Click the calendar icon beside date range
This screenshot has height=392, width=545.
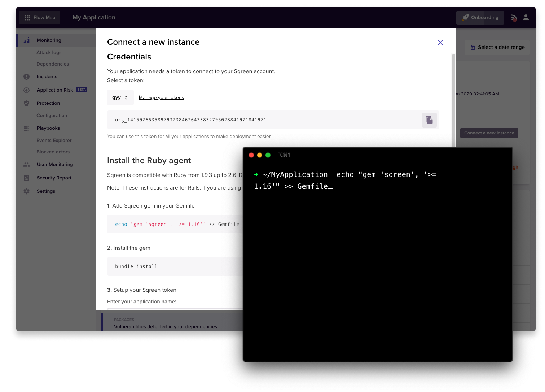tap(473, 48)
